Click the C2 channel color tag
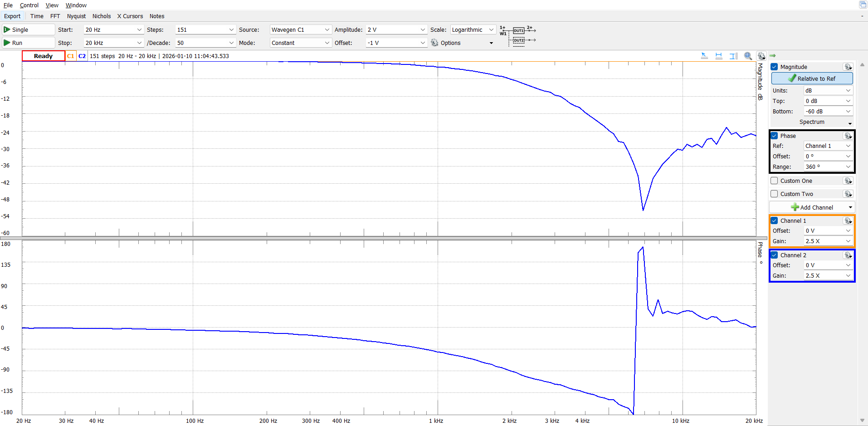Screen dimensions: 868x426 click(82, 56)
